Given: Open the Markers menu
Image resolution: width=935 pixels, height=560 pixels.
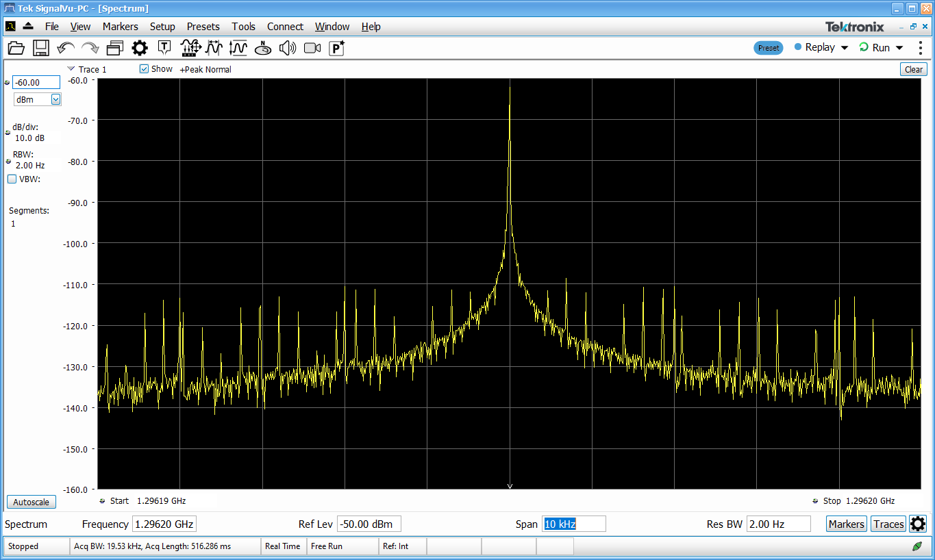Looking at the screenshot, I should (121, 27).
